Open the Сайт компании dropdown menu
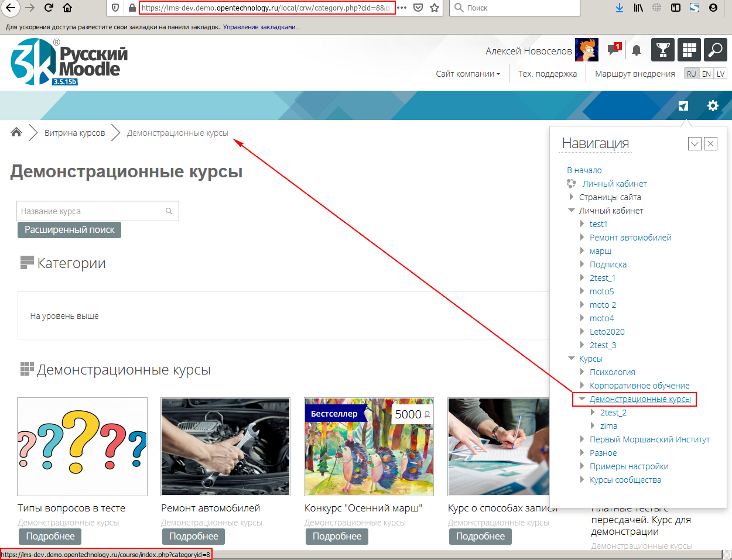This screenshot has height=560, width=732. click(468, 74)
